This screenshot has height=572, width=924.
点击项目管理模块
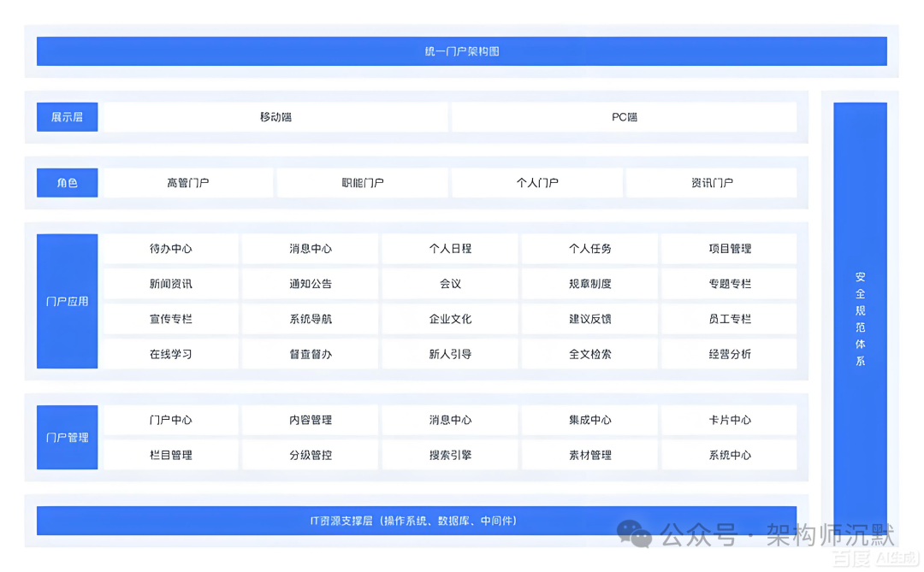click(x=729, y=249)
